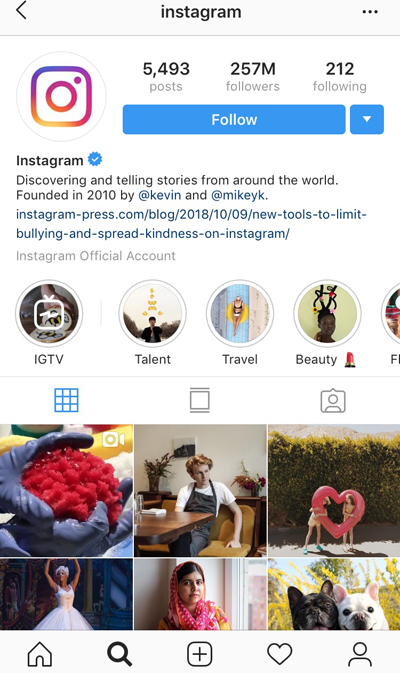400x673 pixels.
Task: Open Activity heart icon
Action: pyautogui.click(x=279, y=654)
